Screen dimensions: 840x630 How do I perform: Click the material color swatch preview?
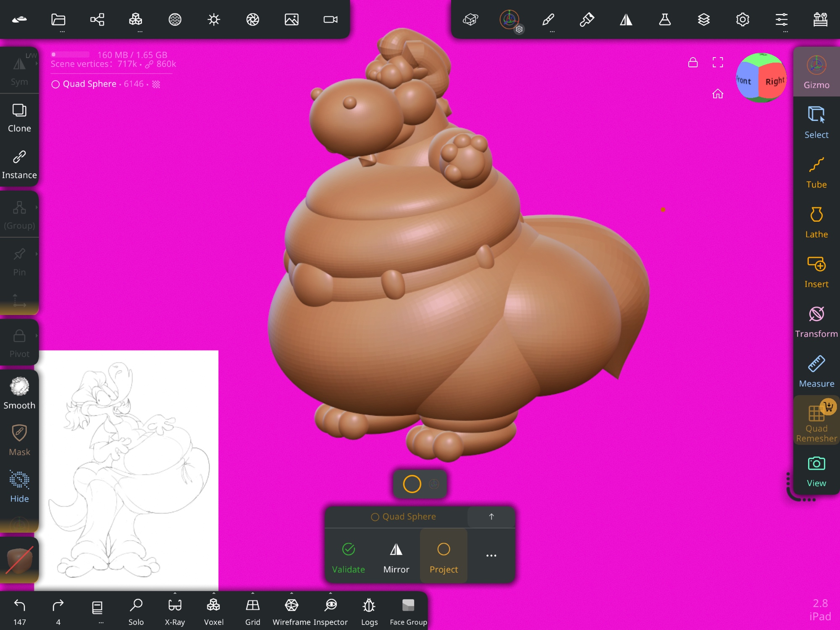19,560
